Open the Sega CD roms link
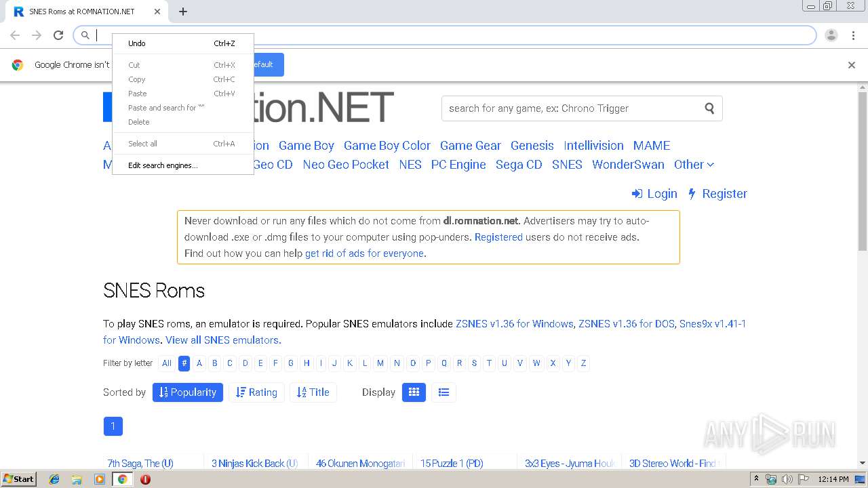 (x=519, y=165)
